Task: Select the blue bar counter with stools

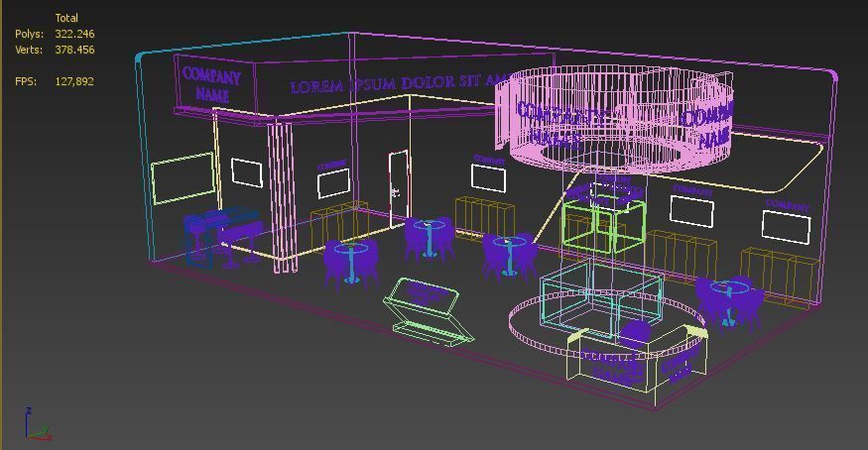Action: (222, 238)
